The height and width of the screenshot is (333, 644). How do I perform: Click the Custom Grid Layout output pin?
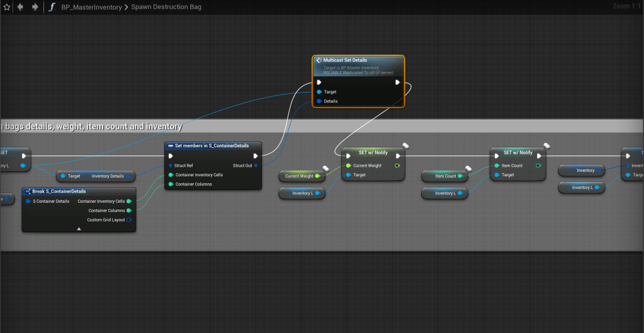click(129, 220)
